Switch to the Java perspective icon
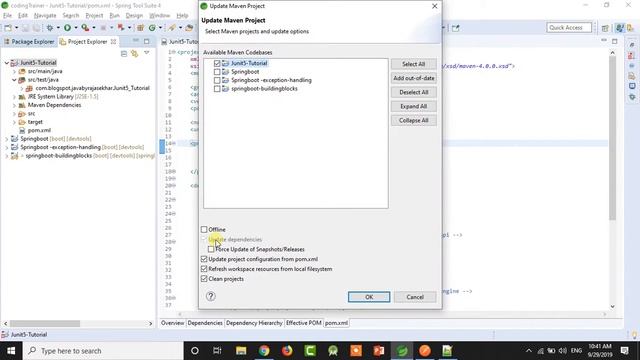Screen dimensions: 640x360 pyautogui.click(x=631, y=28)
